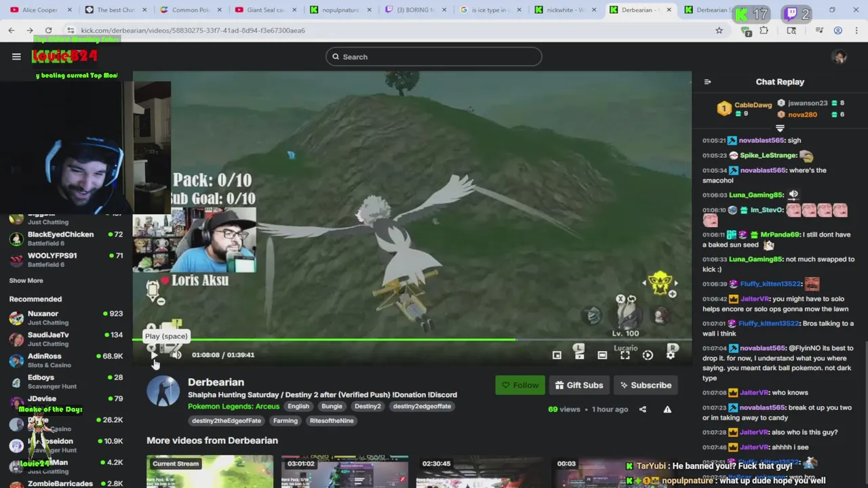Click the Gift Subs button
868x488 pixels.
click(578, 385)
